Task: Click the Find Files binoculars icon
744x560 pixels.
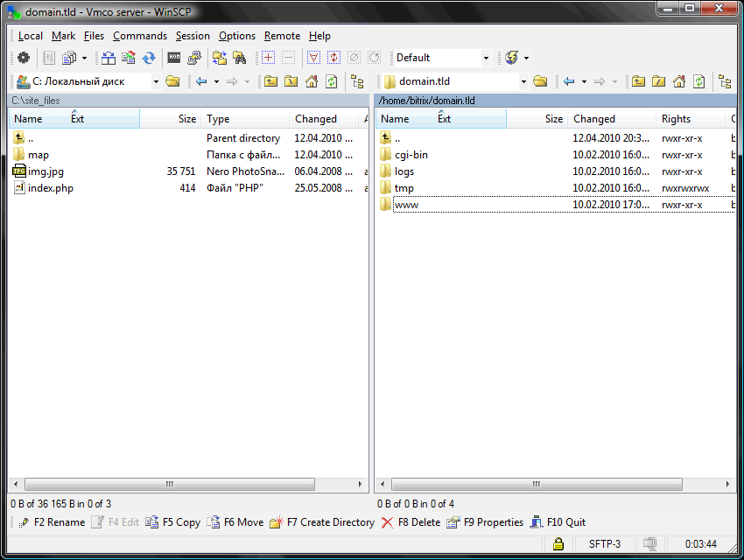Action: pyautogui.click(x=238, y=58)
